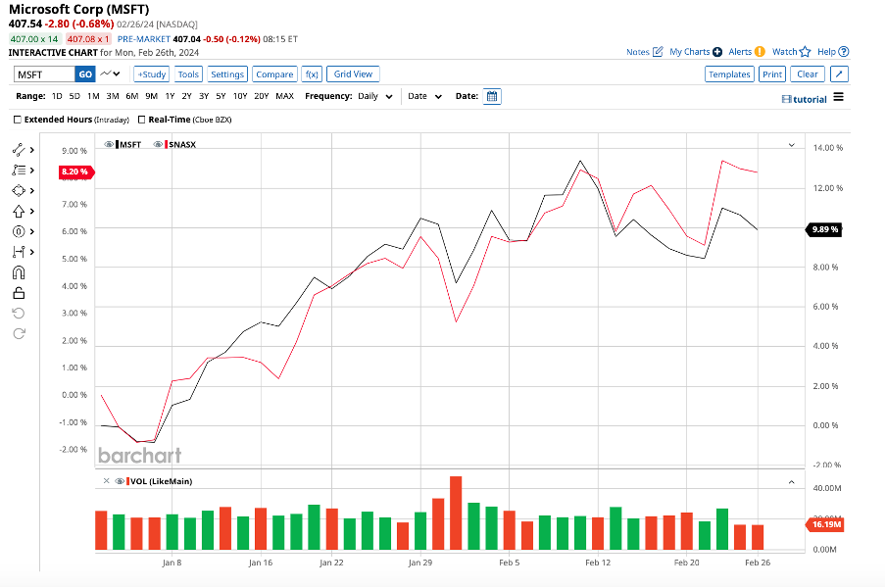Click the Watch star icon

pyautogui.click(x=805, y=52)
